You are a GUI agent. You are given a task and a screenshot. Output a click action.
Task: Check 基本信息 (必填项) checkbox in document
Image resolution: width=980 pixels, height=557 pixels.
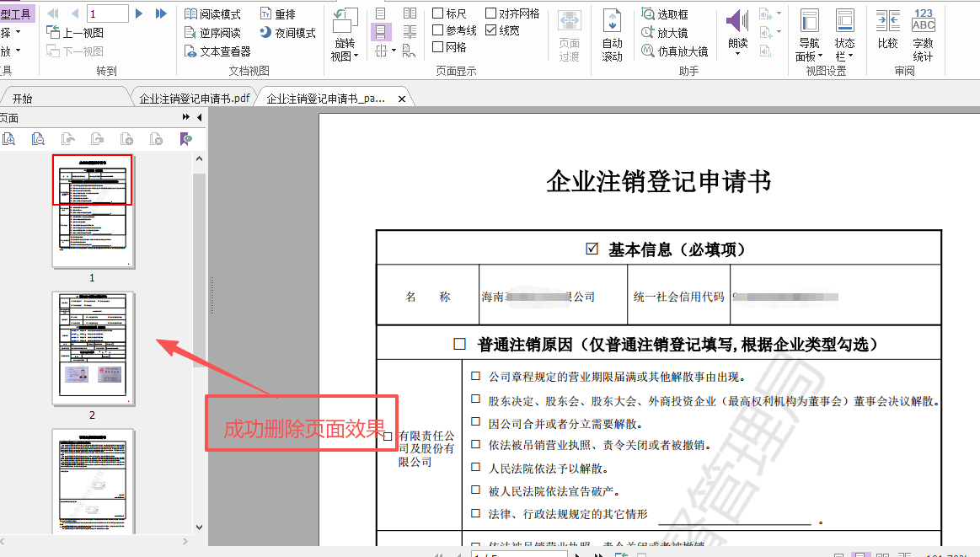pyautogui.click(x=592, y=249)
